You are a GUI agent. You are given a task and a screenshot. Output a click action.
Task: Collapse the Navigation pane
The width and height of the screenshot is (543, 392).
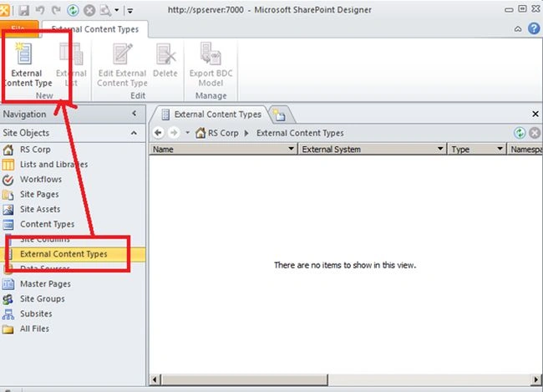(134, 114)
